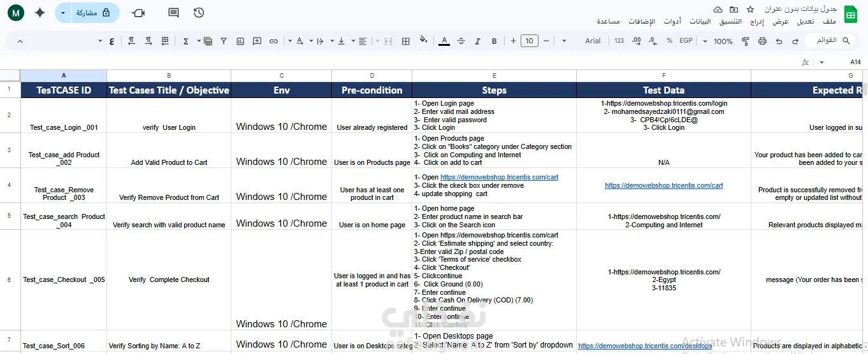Insert a chart
This screenshot has height=354, width=868.
[240, 41]
